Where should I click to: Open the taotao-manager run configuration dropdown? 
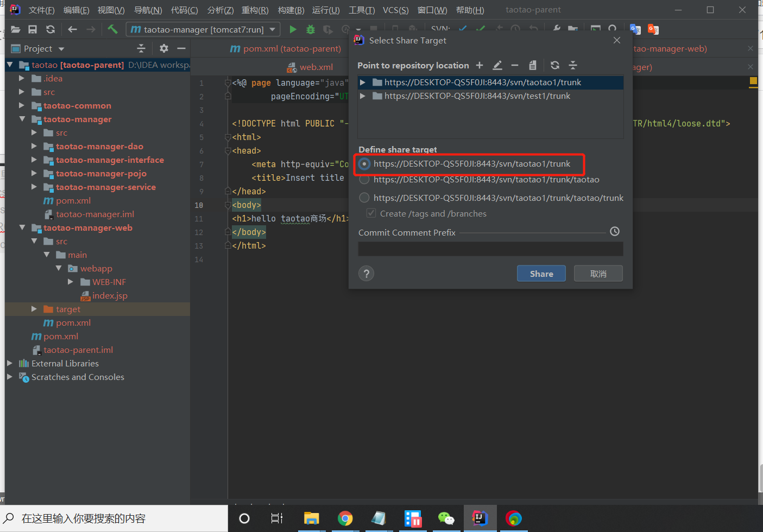pos(273,29)
